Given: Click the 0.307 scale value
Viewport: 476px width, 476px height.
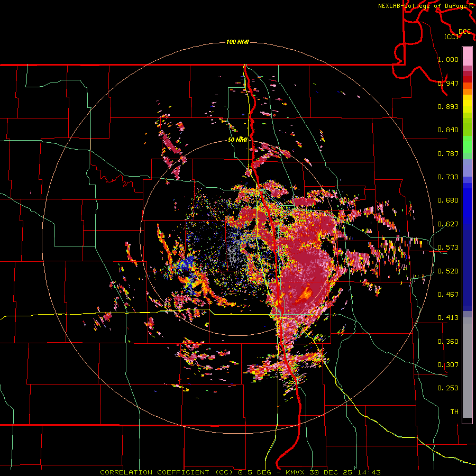Looking at the screenshot, I should 448,365.
